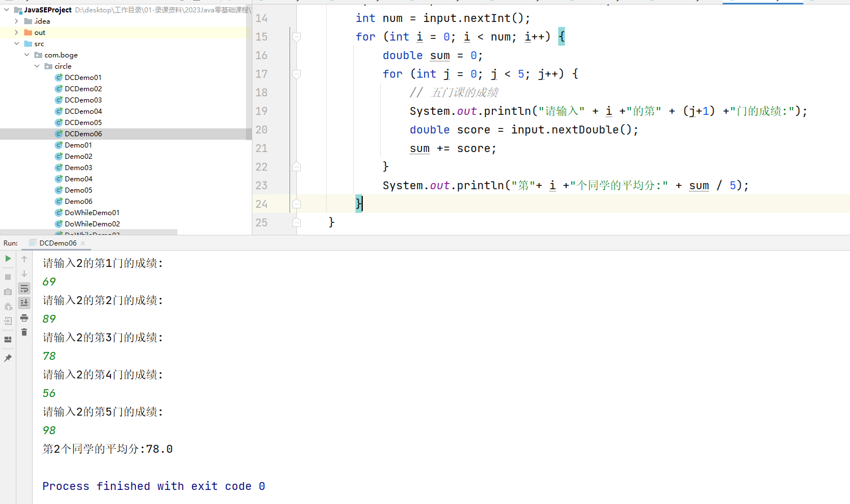Select DCDemo03 in the project tree
This screenshot has height=504, width=850.
pos(83,100)
